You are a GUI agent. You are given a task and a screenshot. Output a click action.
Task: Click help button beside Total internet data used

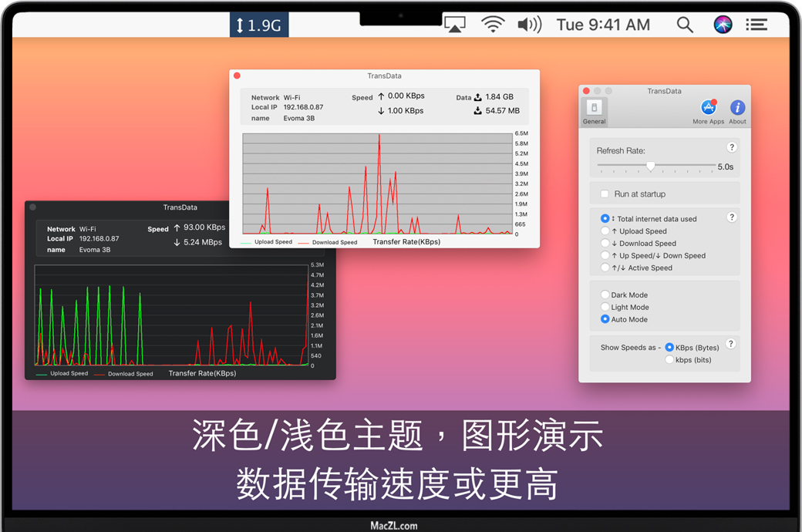tap(732, 217)
